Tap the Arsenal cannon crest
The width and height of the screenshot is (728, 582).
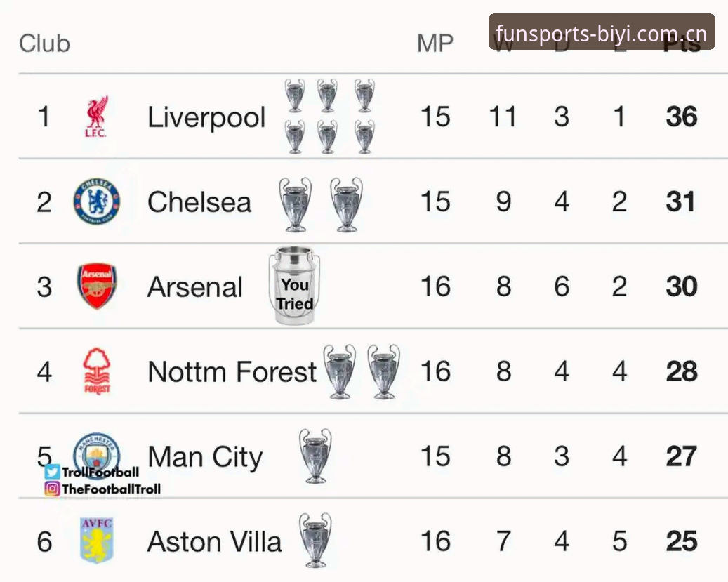pos(97,286)
